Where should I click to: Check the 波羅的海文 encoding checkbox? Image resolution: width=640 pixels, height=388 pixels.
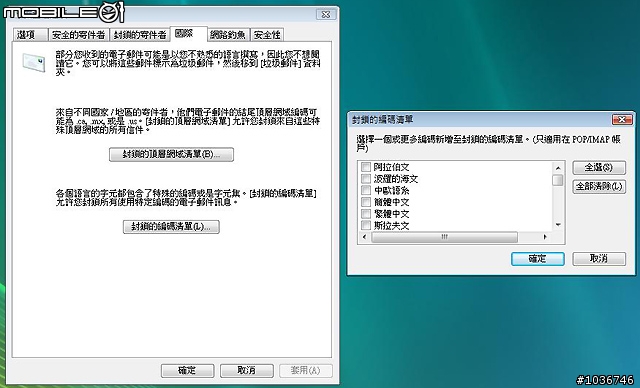click(366, 179)
